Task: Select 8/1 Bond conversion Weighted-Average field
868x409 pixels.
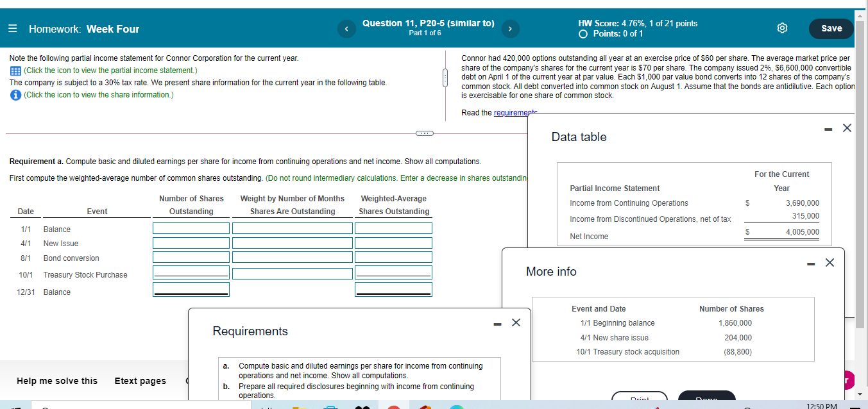Action: point(394,258)
